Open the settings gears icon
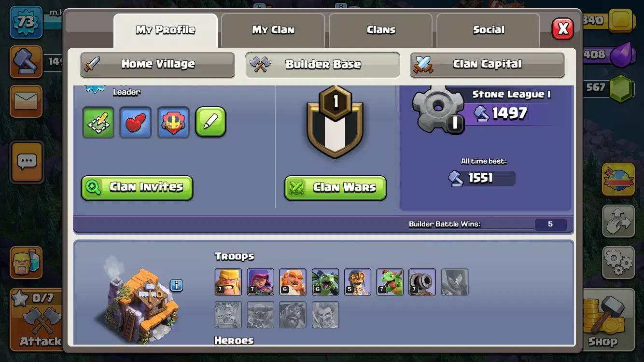The height and width of the screenshot is (362, 644). tap(618, 262)
